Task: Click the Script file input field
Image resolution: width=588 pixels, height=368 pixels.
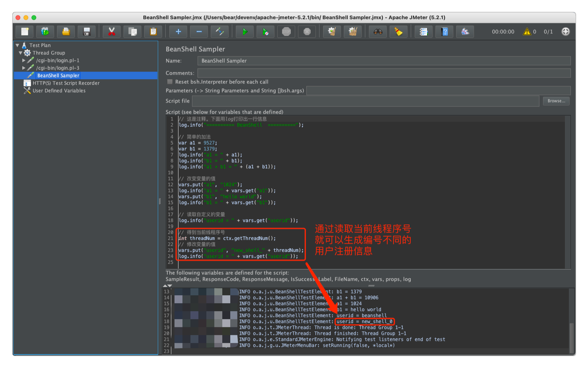Action: tap(366, 101)
